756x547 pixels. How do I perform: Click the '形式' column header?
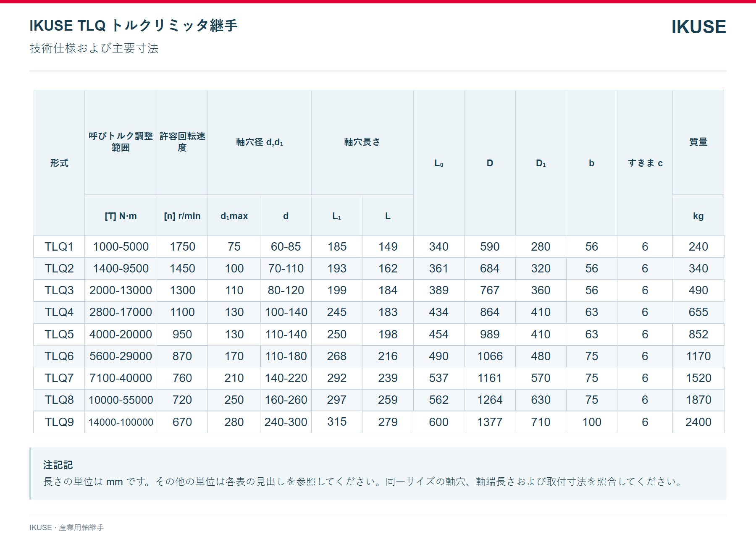pyautogui.click(x=59, y=163)
